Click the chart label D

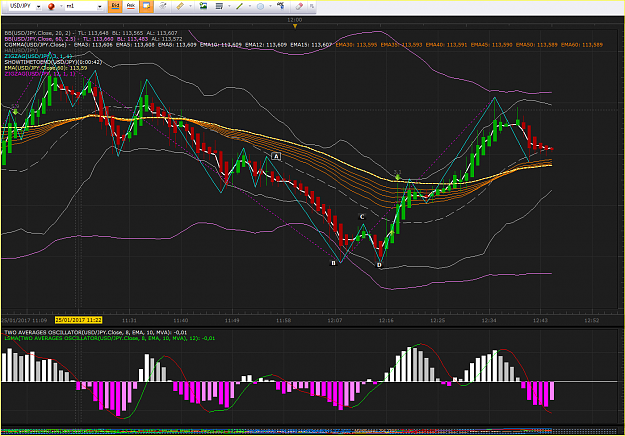coord(379,265)
